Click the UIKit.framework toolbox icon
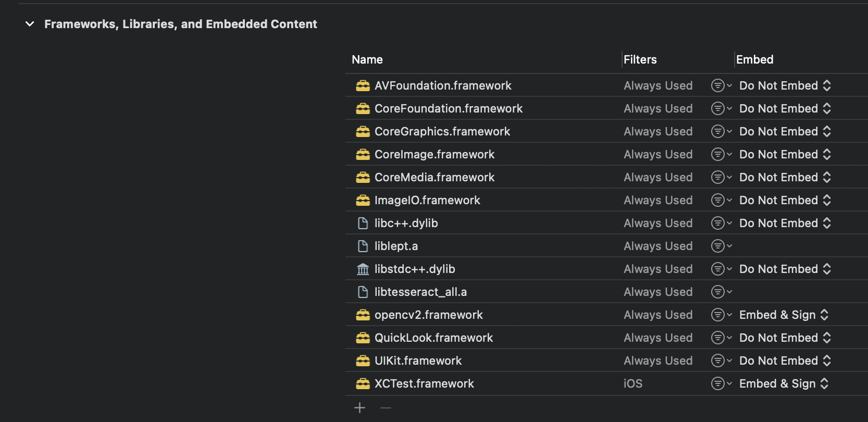Screen dimensions: 868x422 pyautogui.click(x=363, y=361)
